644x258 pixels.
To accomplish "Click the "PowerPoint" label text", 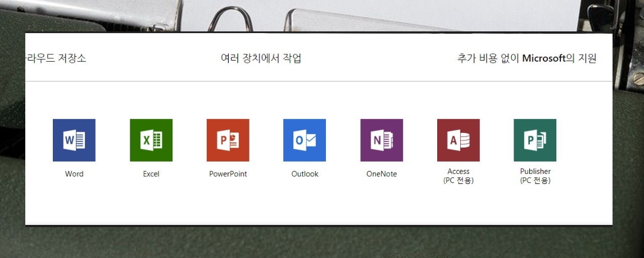I will click(x=228, y=174).
